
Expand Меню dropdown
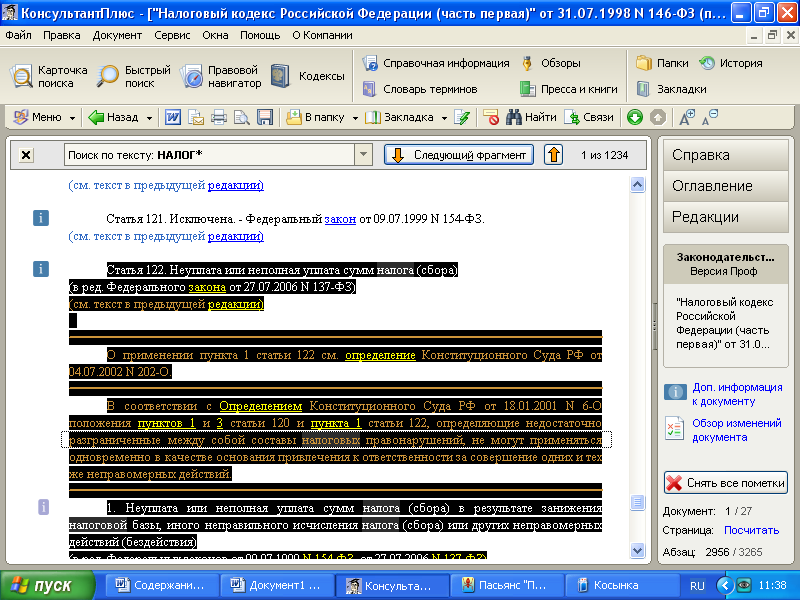coord(72,118)
